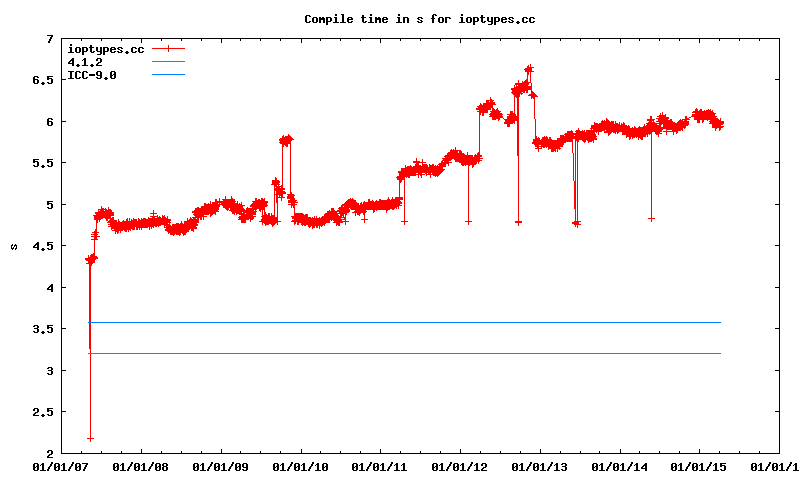The image size is (800, 480).
Task: Click the red ioptypes.cc legend marker sample
Action: 168,48
